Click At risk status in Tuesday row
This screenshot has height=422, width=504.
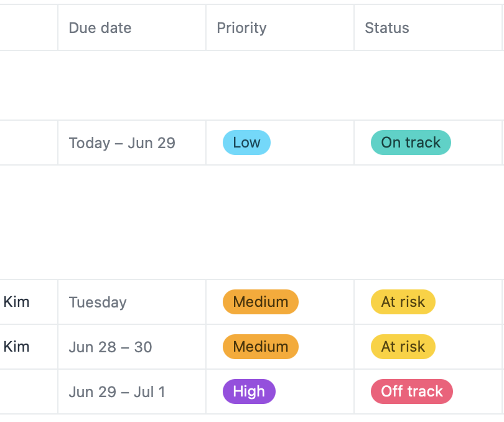403,302
